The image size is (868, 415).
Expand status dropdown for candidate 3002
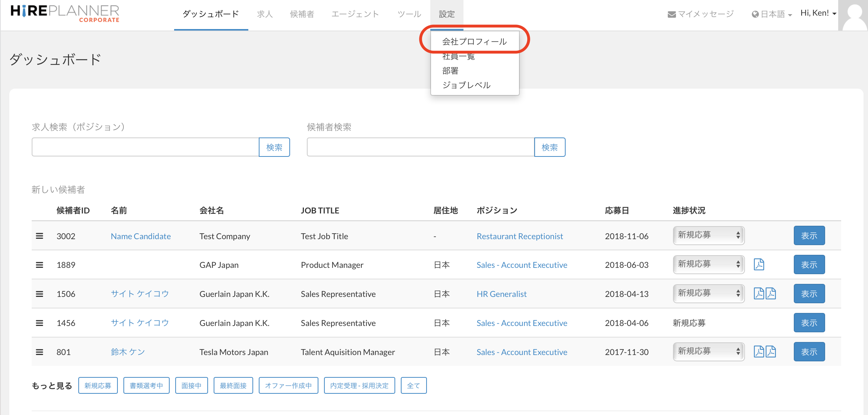(x=708, y=235)
